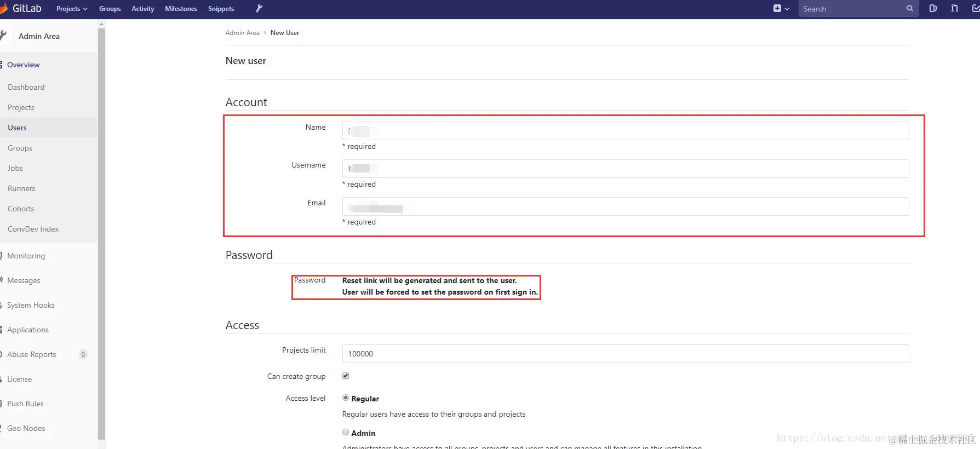Viewport: 980px width, 449px height.
Task: Open Groups in the top navigation
Action: [110, 9]
